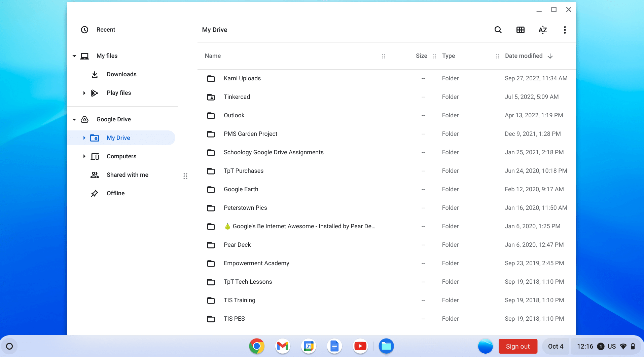Collapse the My files tree section
Screen dimensions: 644x357
coord(74,56)
